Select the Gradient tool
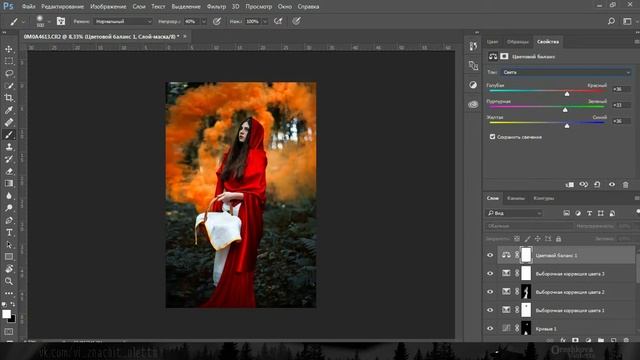640x360 pixels. (9, 184)
